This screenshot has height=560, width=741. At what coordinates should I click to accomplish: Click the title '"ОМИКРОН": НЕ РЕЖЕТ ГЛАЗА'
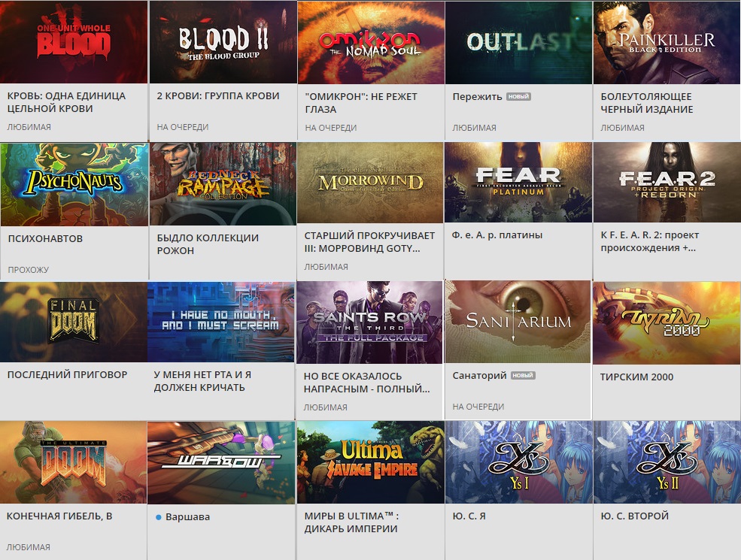click(362, 103)
